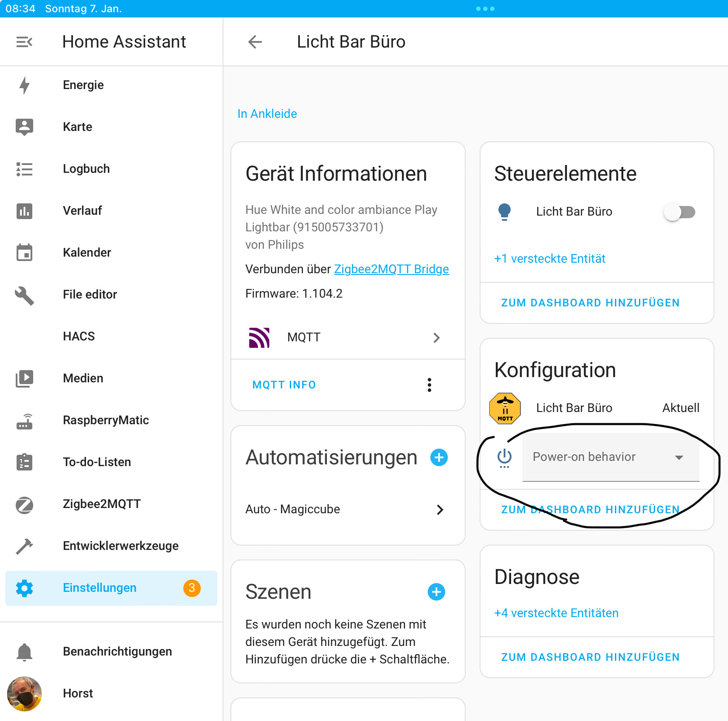Expand the MQTT integration row chevron

[436, 337]
